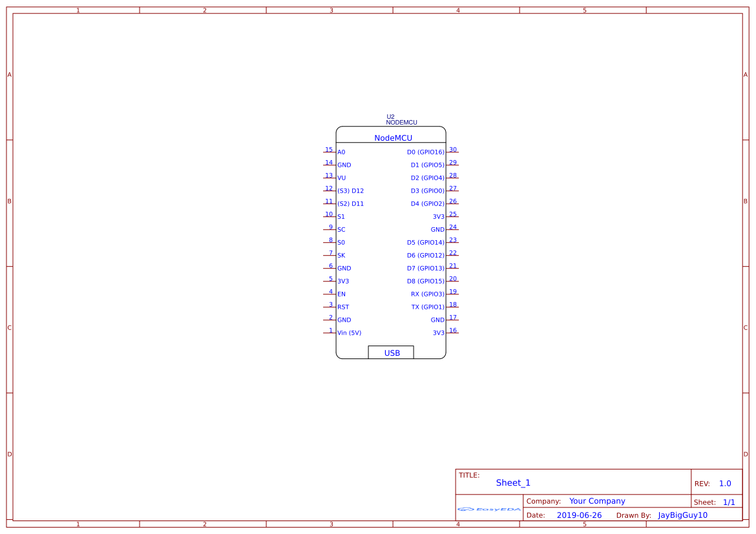Select the EN pin on the NodeMCU
This screenshot has height=534, width=756.
click(x=341, y=294)
